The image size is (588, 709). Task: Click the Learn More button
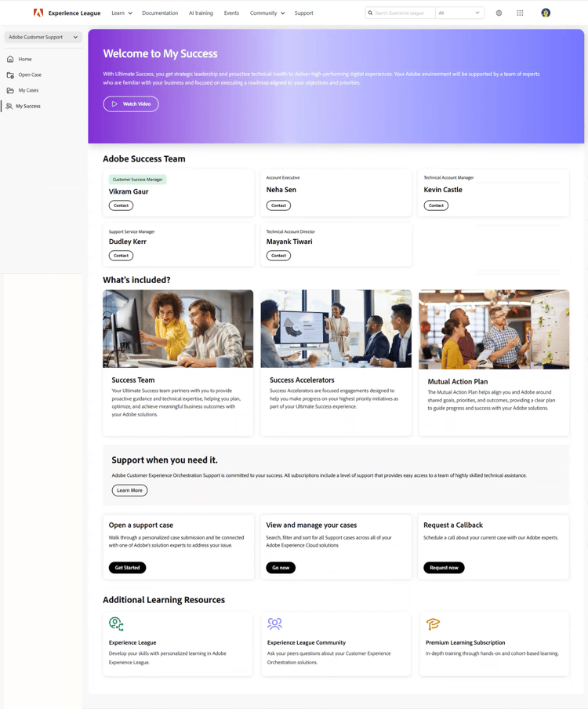(129, 491)
